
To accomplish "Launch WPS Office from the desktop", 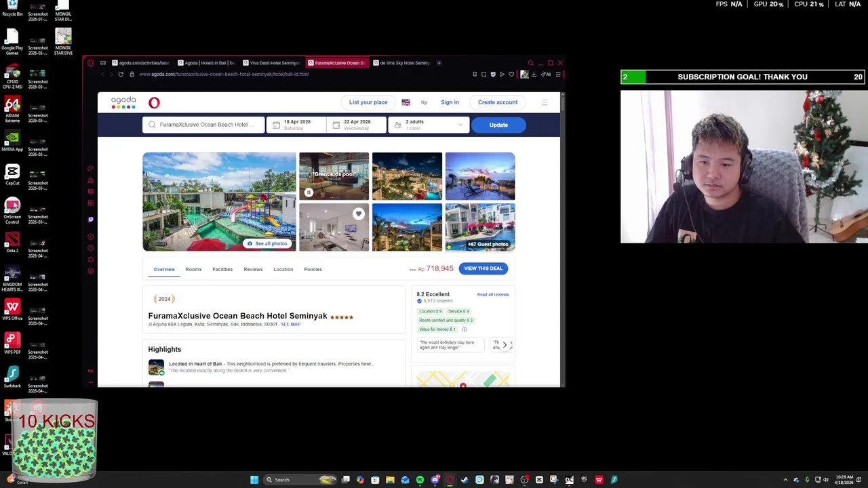I will point(12,310).
